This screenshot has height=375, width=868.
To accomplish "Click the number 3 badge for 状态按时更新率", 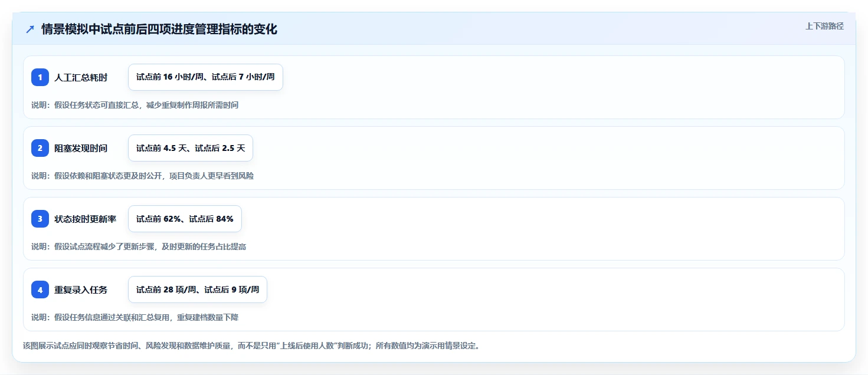I will [40, 219].
